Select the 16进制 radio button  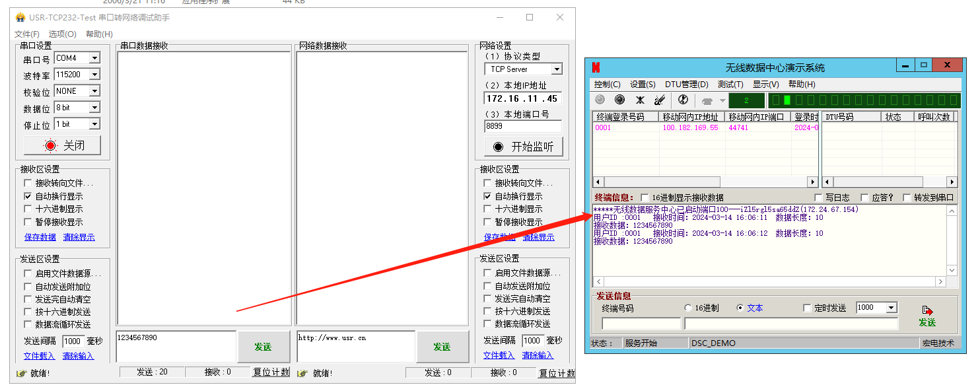688,308
